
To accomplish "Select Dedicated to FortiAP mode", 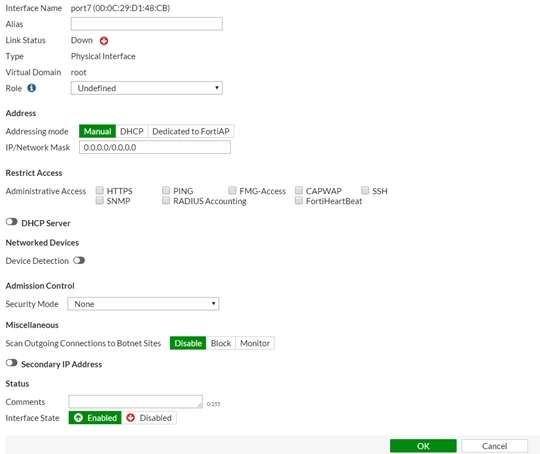I will (191, 131).
